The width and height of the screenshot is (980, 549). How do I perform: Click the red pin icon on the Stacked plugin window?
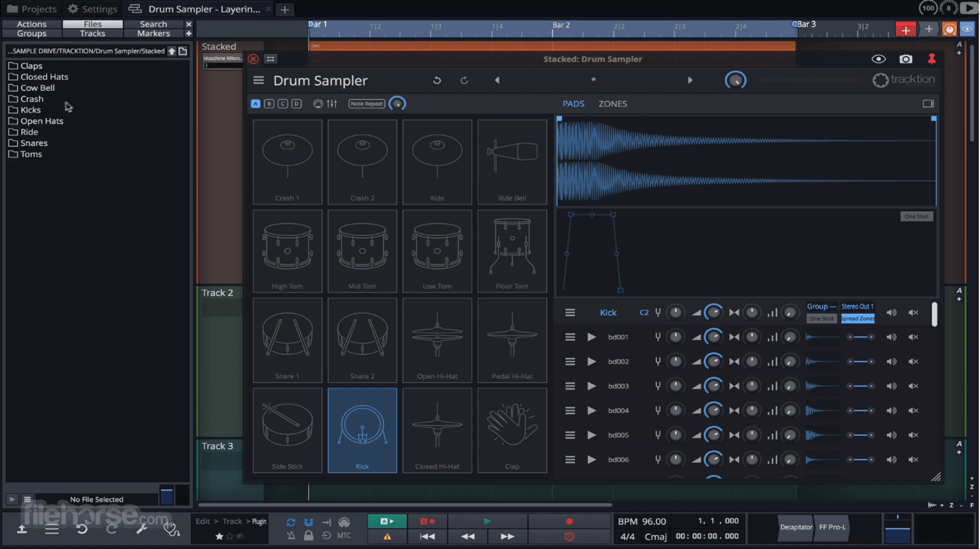click(x=932, y=59)
